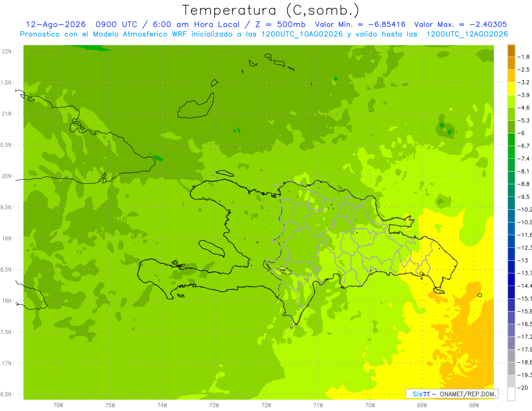Viewport: 532px width, 411px height.
Task: Click the Valor Min. = -6.85416 text
Action: (x=361, y=24)
